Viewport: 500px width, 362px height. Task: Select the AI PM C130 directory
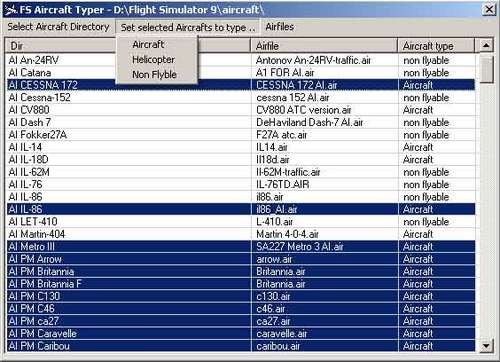click(34, 296)
